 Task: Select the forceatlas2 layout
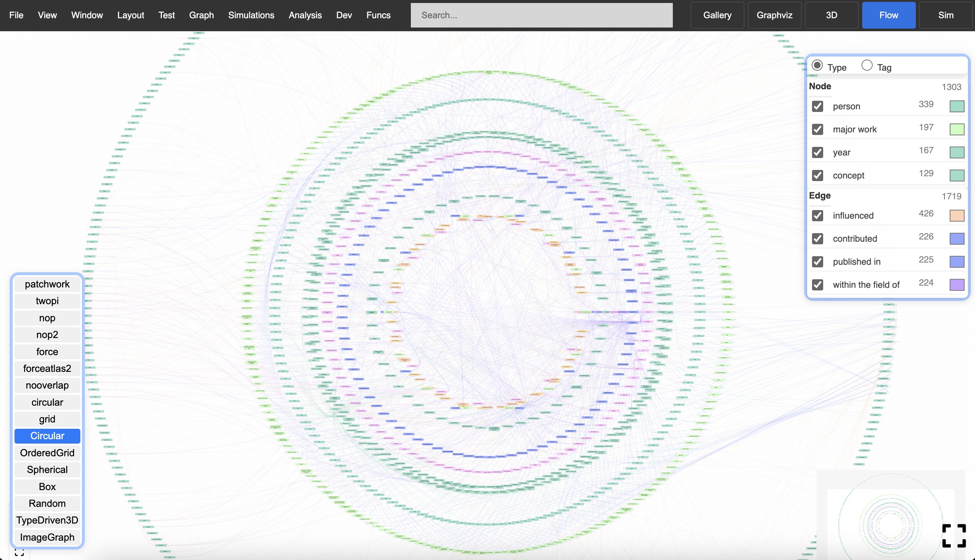(x=47, y=368)
